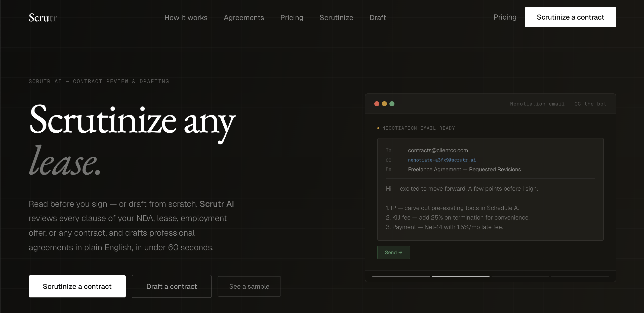Click the yellow traffic-light dot on the email window
This screenshot has width=644, height=313.
(x=384, y=104)
